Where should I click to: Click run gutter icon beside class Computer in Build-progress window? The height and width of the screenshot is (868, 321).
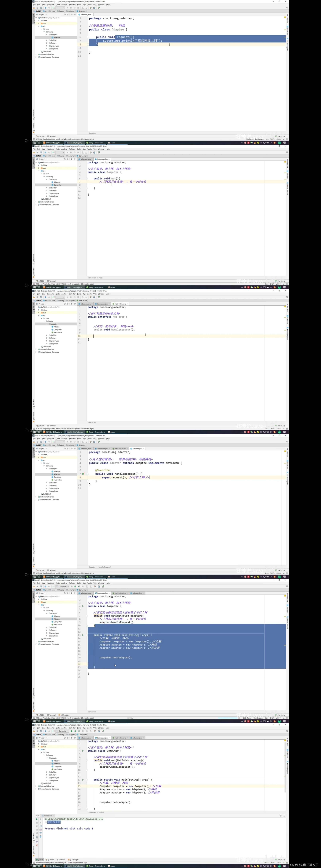coord(83,606)
